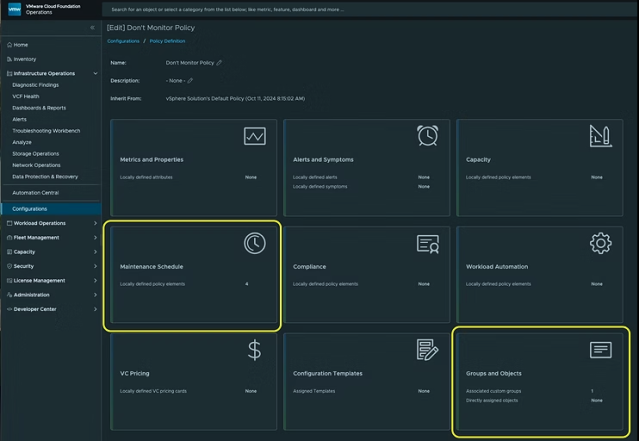Click the Developer Center code icon
Image resolution: width=639 pixels, height=441 pixels.
click(9, 309)
